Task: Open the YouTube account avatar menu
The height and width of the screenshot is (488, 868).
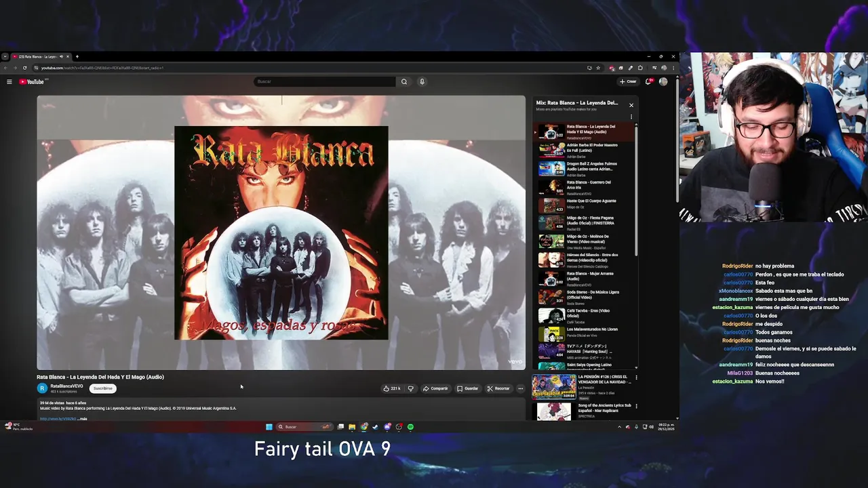Action: (663, 81)
